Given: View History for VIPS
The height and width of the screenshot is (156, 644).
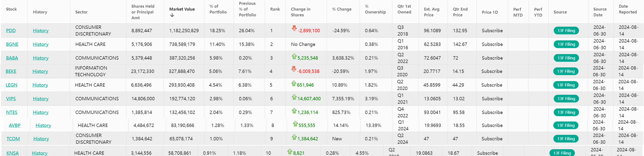Looking at the screenshot, I should point(41,99).
